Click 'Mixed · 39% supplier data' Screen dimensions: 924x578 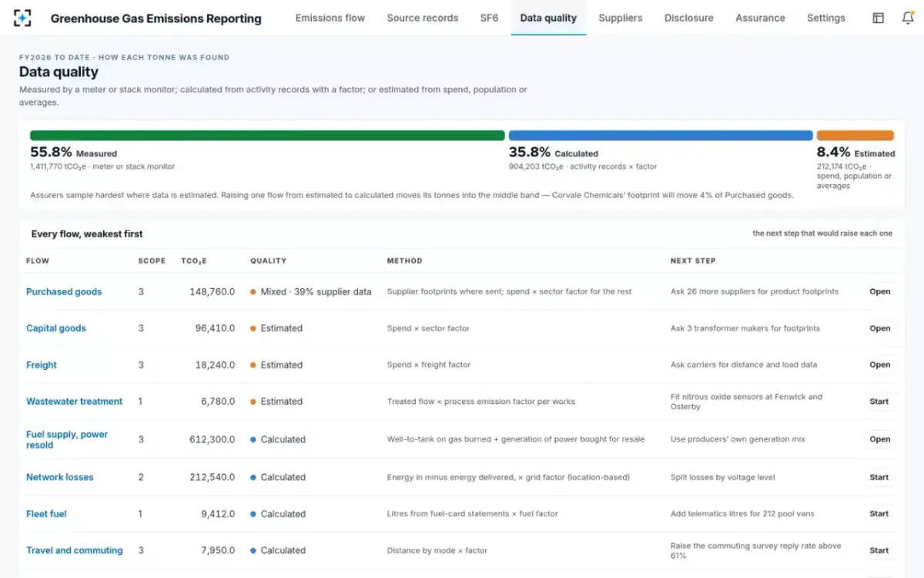tap(311, 292)
